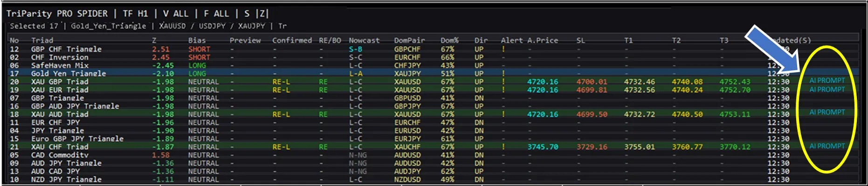Open the V ALL view filter
Viewport: 868px width, 186px height.
click(175, 13)
